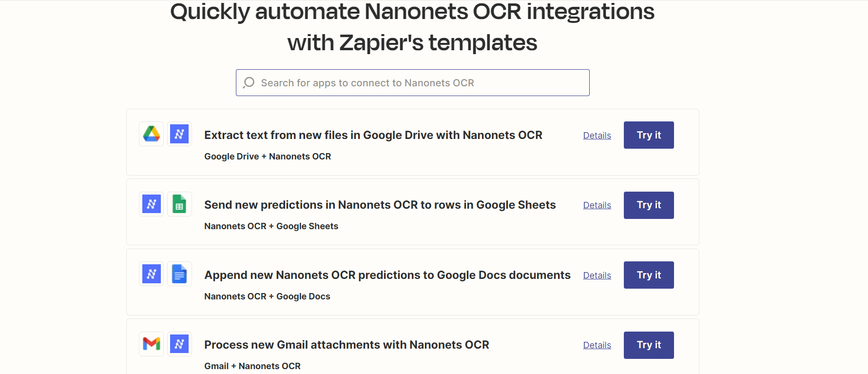Image resolution: width=868 pixels, height=374 pixels.
Task: View Details of the Gmail attachments template
Action: tap(597, 345)
